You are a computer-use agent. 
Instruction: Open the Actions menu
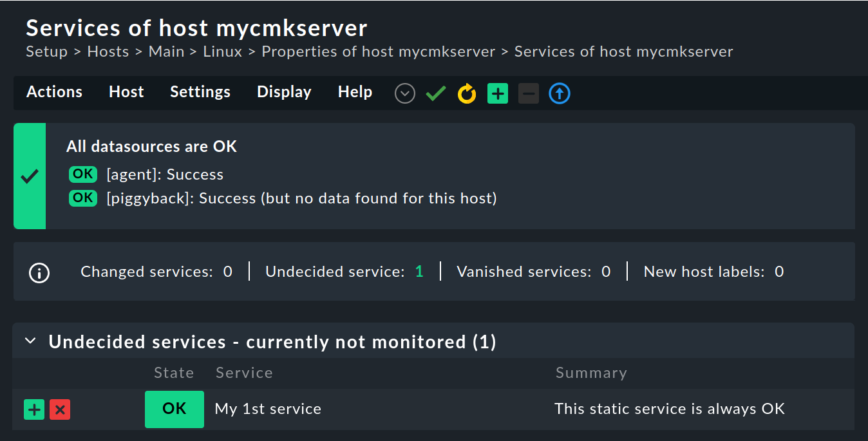pos(54,92)
